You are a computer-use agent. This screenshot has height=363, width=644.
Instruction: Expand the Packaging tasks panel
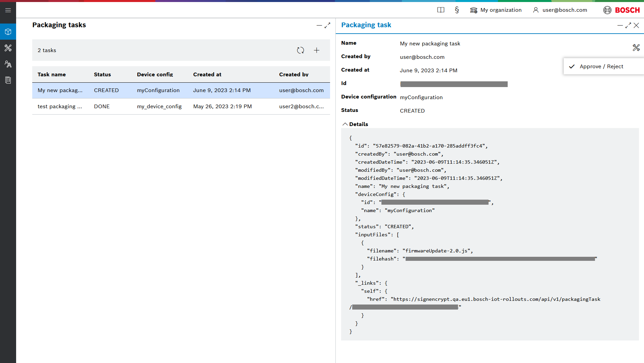click(x=327, y=25)
